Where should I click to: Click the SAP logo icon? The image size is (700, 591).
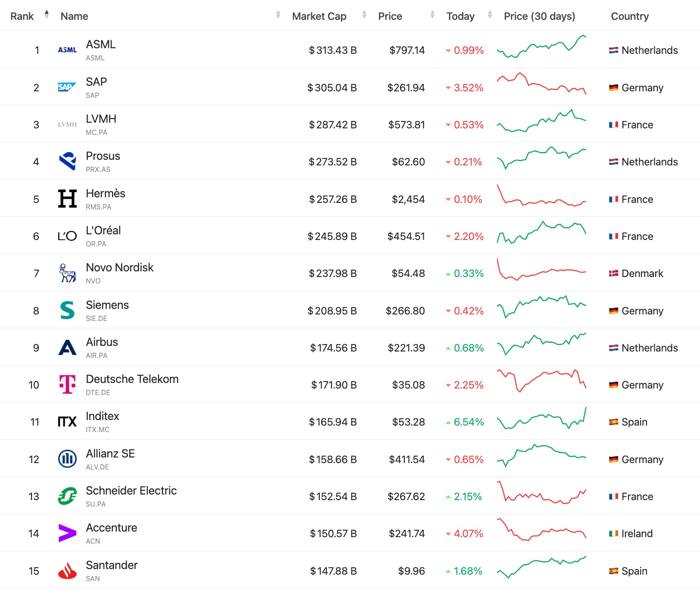click(x=67, y=87)
